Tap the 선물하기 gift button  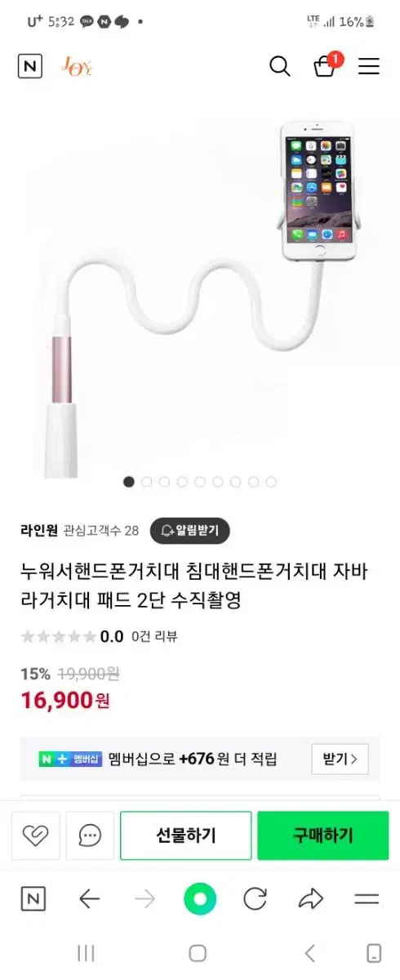186,835
